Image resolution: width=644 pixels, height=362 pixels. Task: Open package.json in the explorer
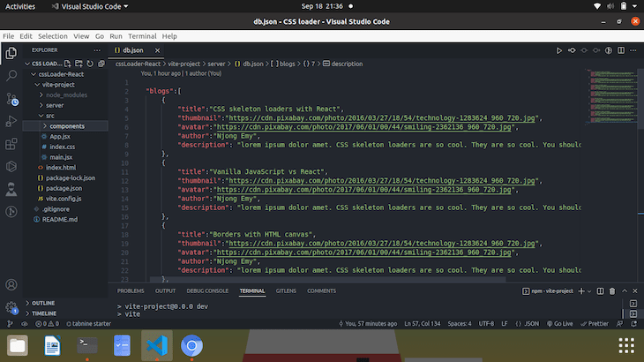tap(65, 188)
